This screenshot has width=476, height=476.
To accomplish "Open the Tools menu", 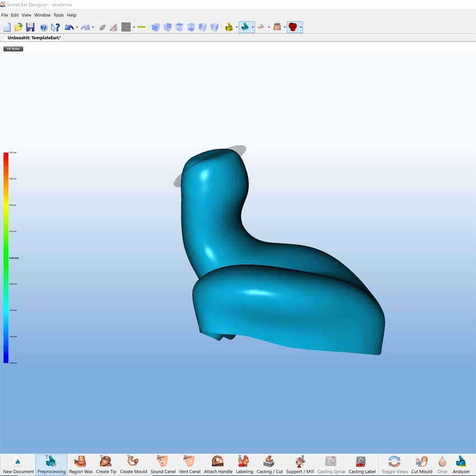I will tap(58, 15).
